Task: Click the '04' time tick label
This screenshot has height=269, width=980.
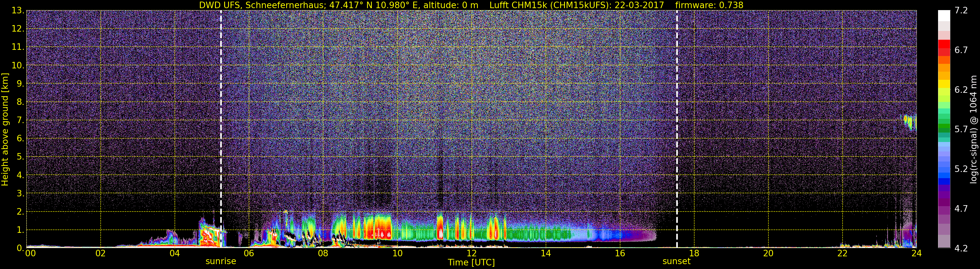Action: pyautogui.click(x=175, y=253)
